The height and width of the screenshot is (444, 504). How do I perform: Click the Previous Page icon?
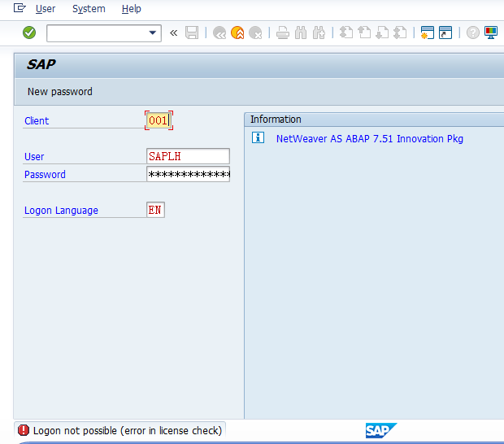point(364,33)
